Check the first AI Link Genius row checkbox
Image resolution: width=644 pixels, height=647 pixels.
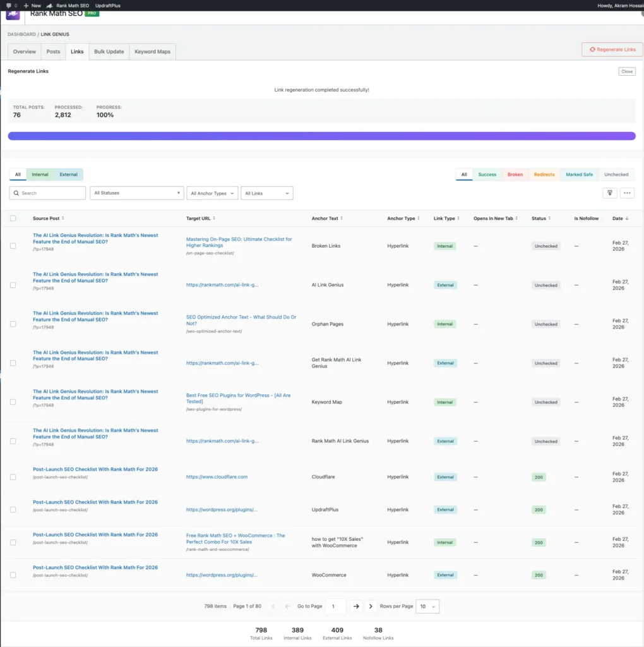pos(13,246)
